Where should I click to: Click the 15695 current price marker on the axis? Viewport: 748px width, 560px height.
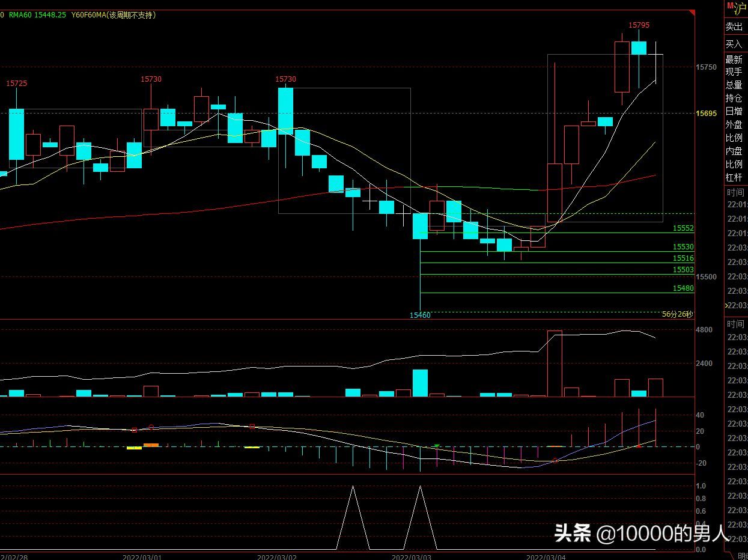pos(706,113)
